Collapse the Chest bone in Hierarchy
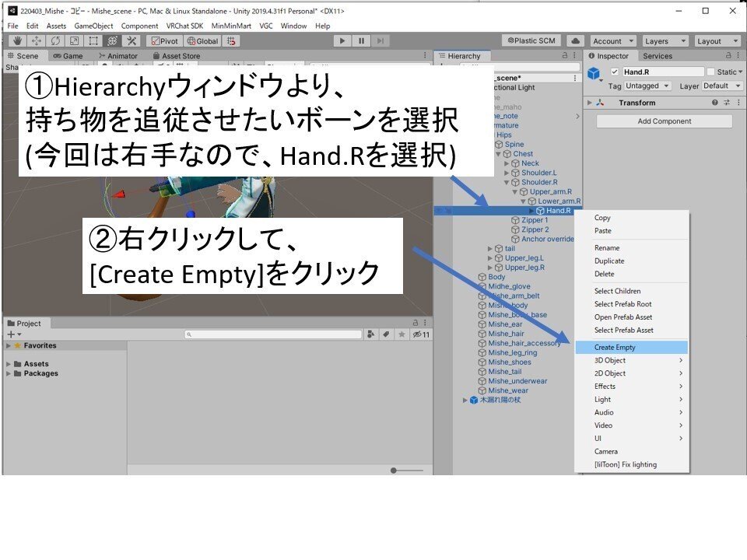The height and width of the screenshot is (560, 747). pos(498,154)
